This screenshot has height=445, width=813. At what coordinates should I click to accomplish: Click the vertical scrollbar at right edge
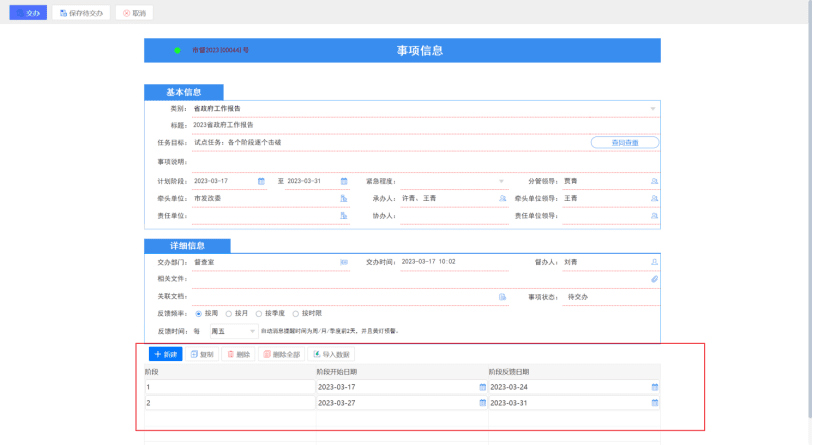pos(810,207)
